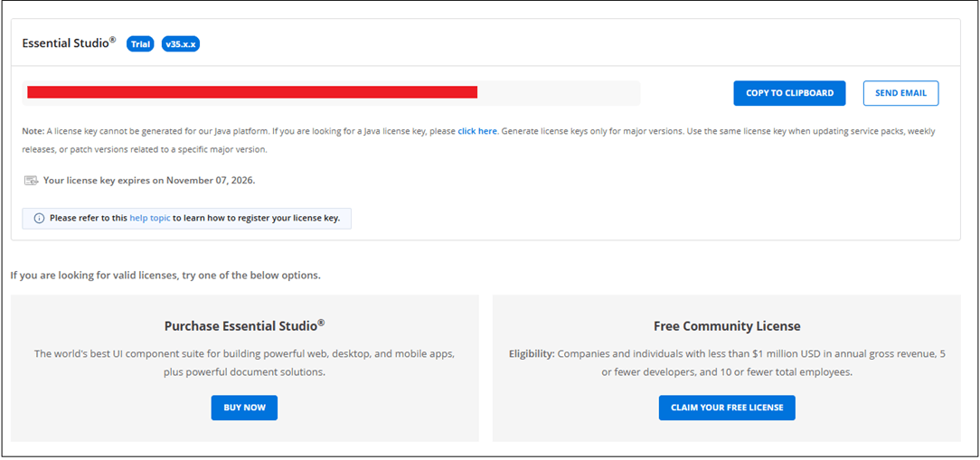Click the v35.x.x version badge
Image resolution: width=980 pixels, height=460 pixels.
coord(181,43)
